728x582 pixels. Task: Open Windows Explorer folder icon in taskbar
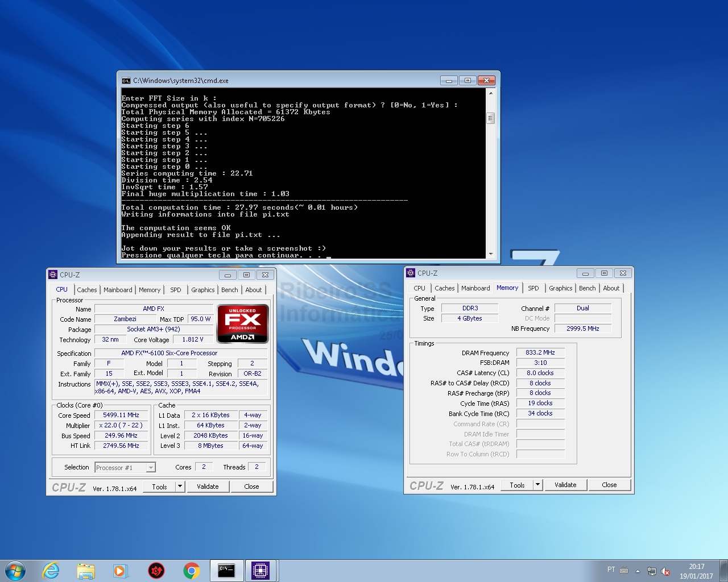pyautogui.click(x=86, y=571)
